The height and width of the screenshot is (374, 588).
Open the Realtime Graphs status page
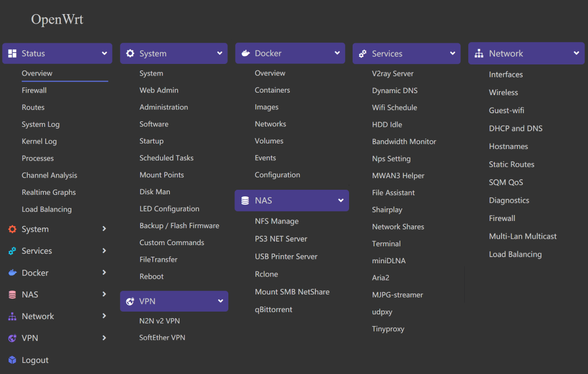click(x=49, y=192)
